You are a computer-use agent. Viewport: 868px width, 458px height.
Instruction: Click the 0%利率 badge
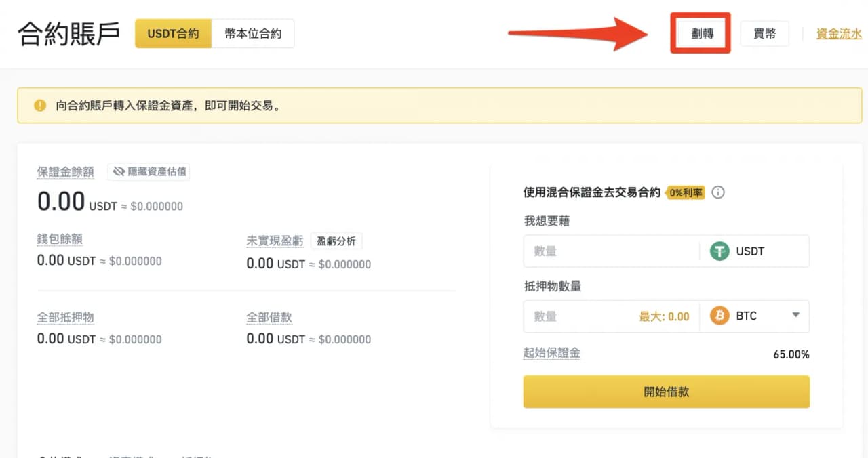coord(685,192)
